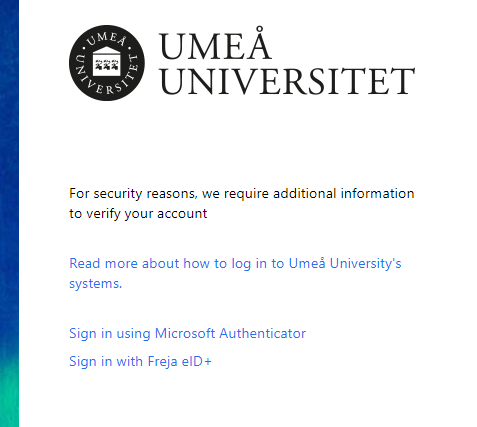Viewport: 477px width, 427px height.
Task: Click 'Authenticator' in the Microsoft sign-in link
Action: point(263,333)
